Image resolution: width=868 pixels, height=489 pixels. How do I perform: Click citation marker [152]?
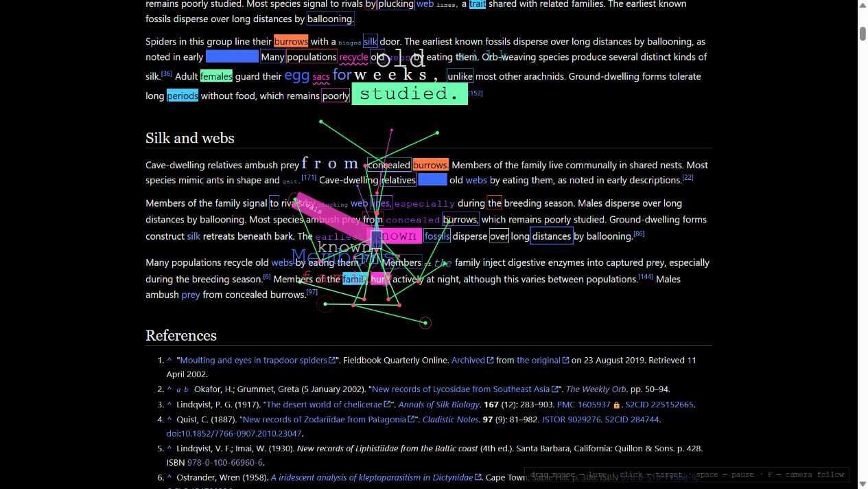(476, 93)
